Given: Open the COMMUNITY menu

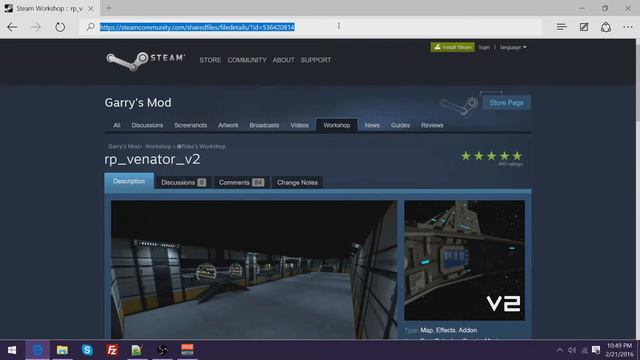Looking at the screenshot, I should tap(247, 60).
